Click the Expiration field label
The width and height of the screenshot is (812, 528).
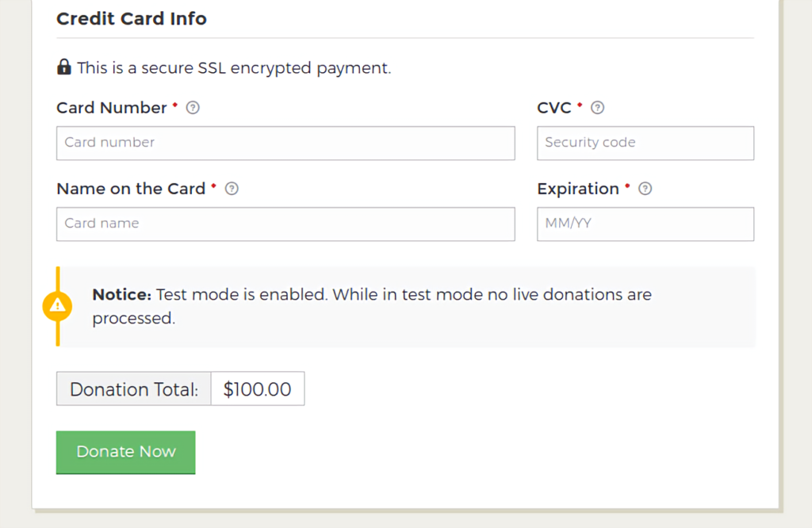coord(578,189)
